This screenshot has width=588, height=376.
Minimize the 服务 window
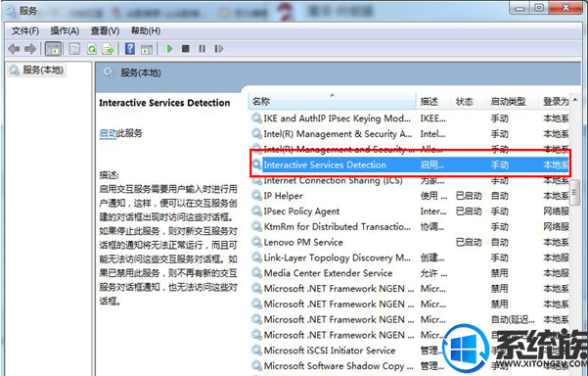(520, 8)
